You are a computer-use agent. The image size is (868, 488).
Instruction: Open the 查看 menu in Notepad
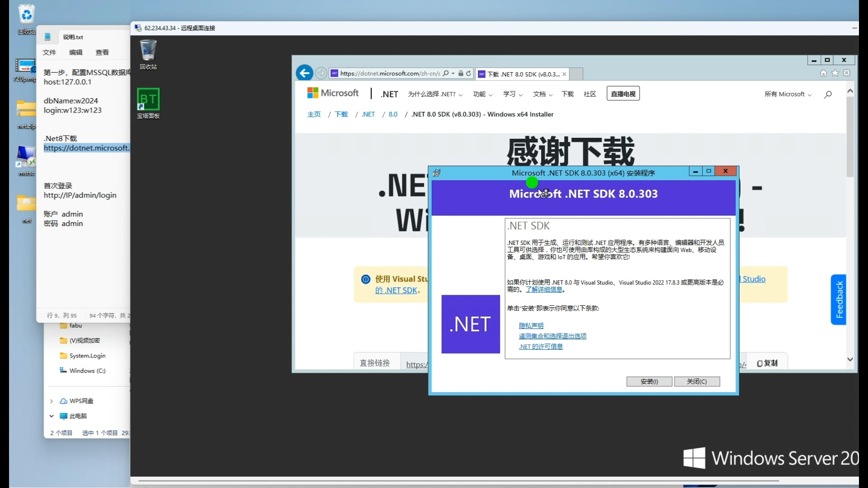point(102,52)
